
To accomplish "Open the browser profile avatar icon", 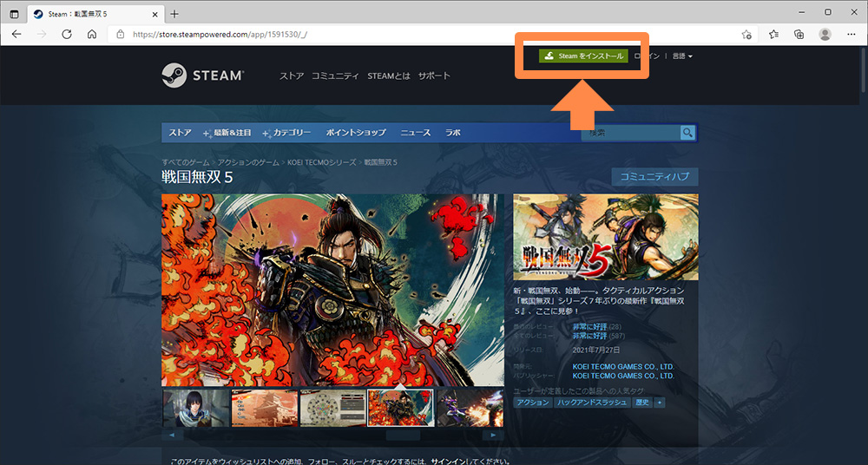I will [825, 35].
